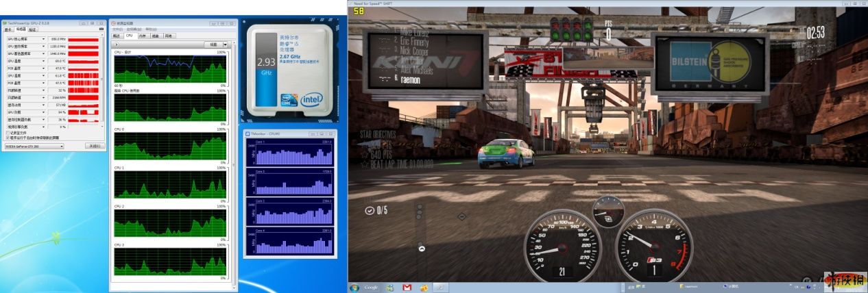Click the Close button in GPU-Z
868x293 pixels.
tap(93, 146)
